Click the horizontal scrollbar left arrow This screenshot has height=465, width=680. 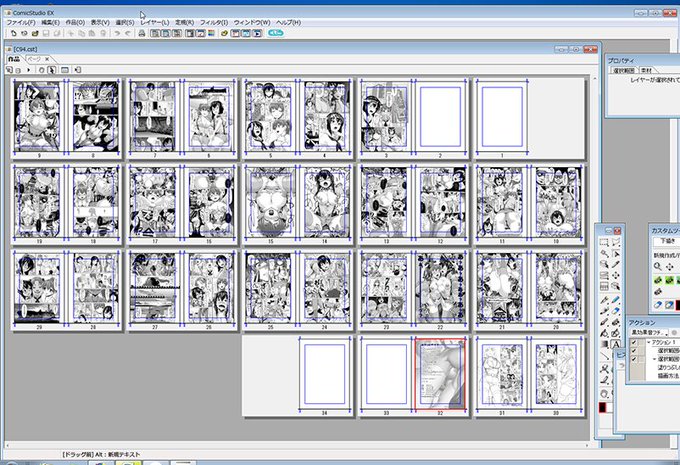[7, 445]
